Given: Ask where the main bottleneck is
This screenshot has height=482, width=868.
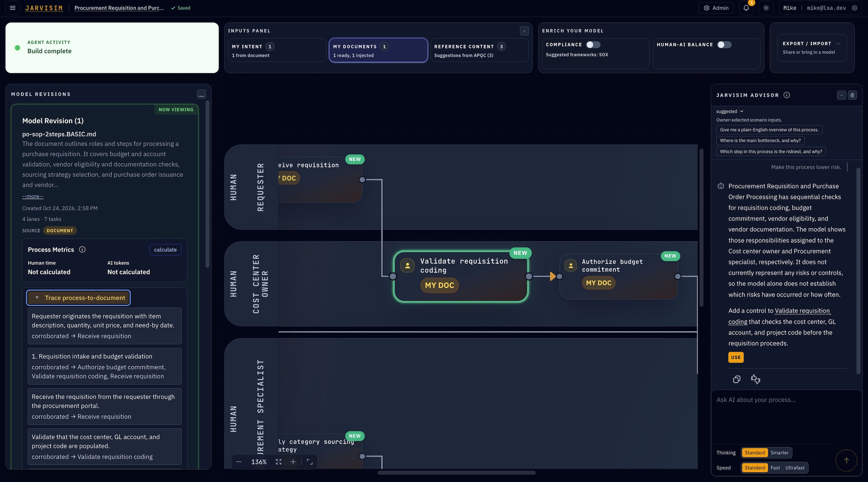Looking at the screenshot, I should coord(760,141).
